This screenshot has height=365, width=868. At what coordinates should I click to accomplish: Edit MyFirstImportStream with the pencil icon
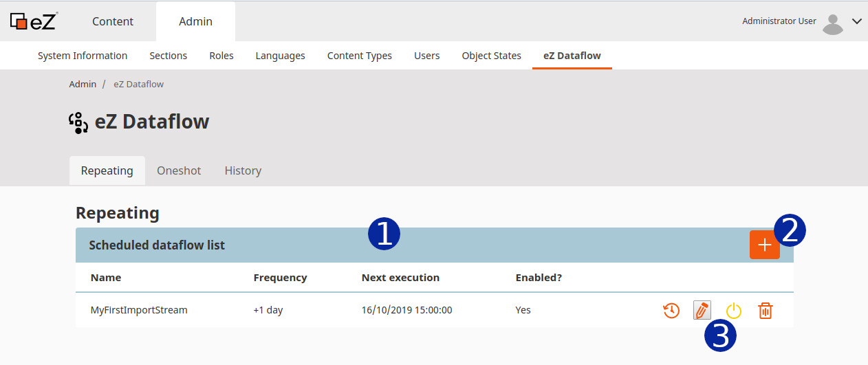[702, 311]
